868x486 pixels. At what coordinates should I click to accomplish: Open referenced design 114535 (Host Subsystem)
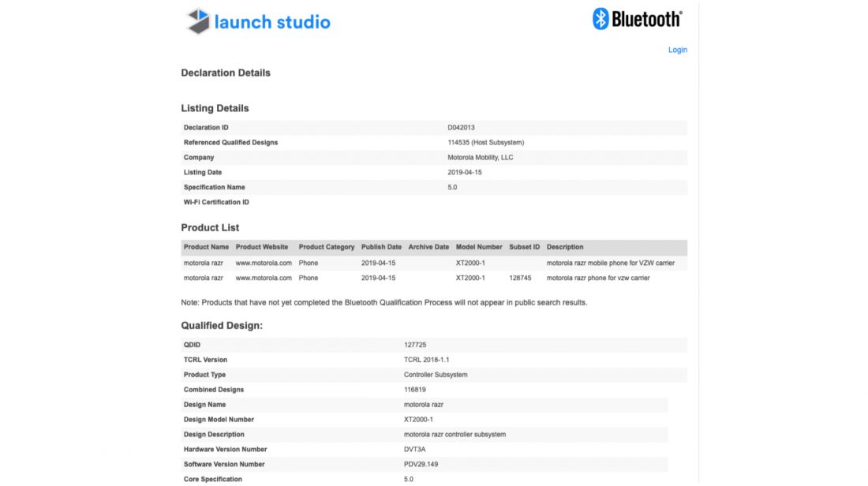485,143
